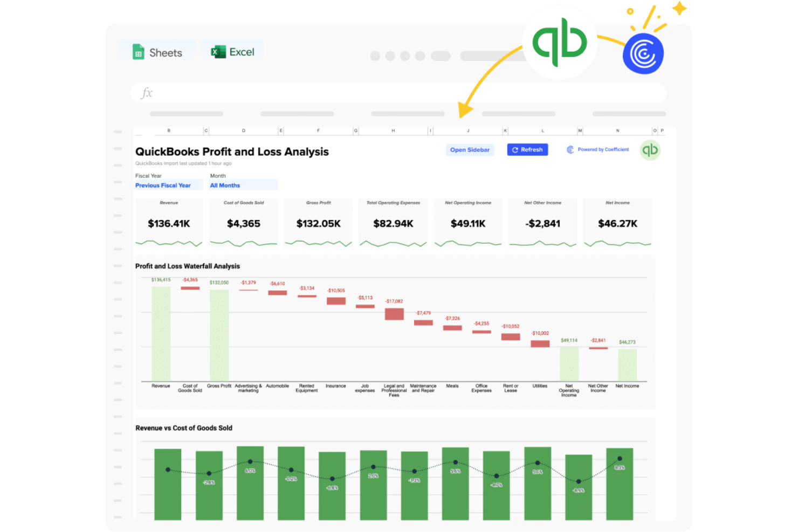
Task: Click the fx formula icon
Action: pos(147,93)
